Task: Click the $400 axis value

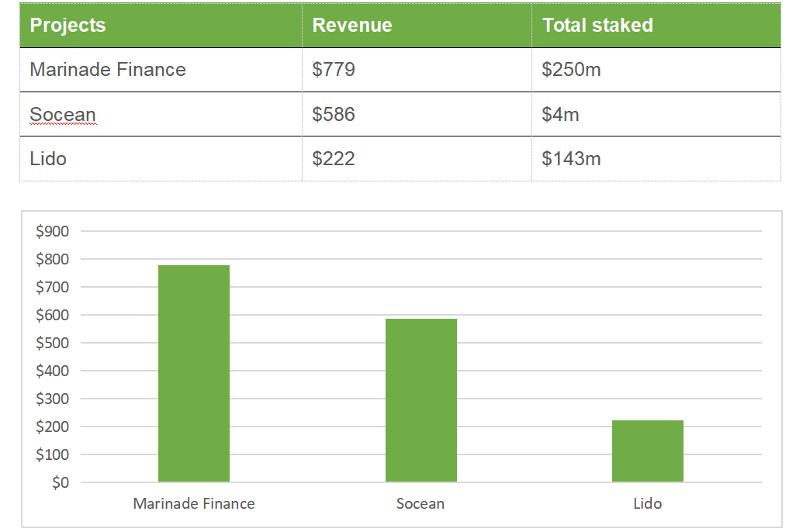Action: coord(52,371)
